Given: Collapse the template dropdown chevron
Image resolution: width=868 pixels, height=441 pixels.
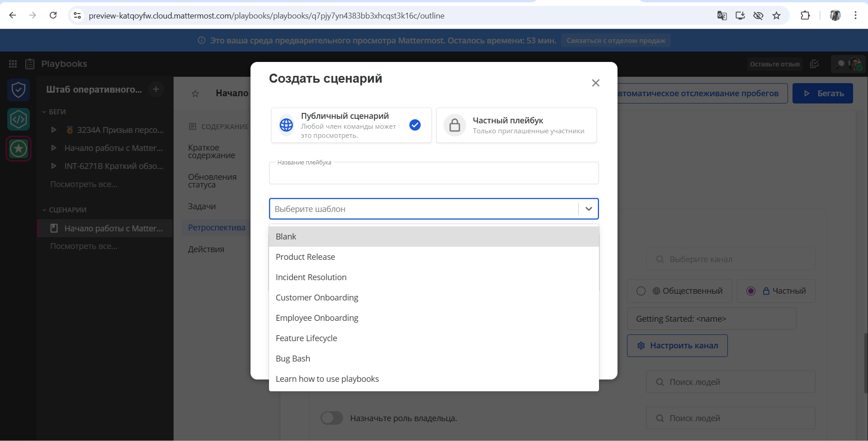Looking at the screenshot, I should [588, 209].
